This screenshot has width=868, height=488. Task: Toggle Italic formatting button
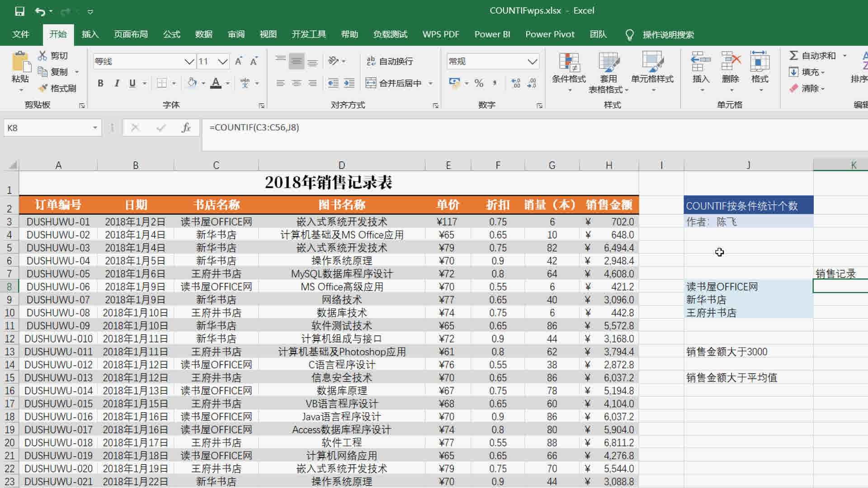(x=117, y=83)
